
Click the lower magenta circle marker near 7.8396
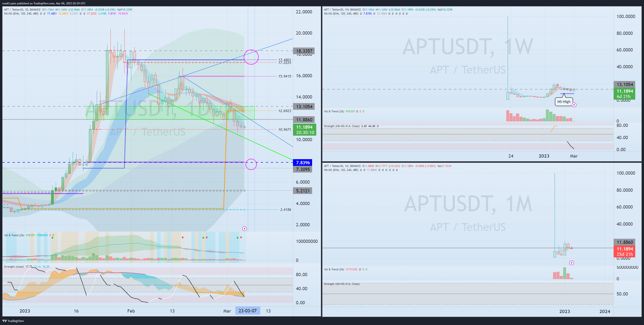pos(251,164)
